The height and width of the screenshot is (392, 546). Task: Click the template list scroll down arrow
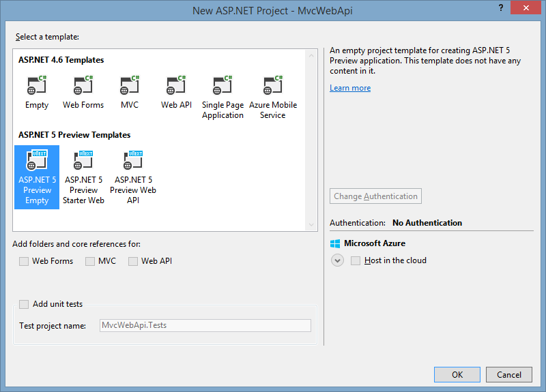pyautogui.click(x=311, y=225)
